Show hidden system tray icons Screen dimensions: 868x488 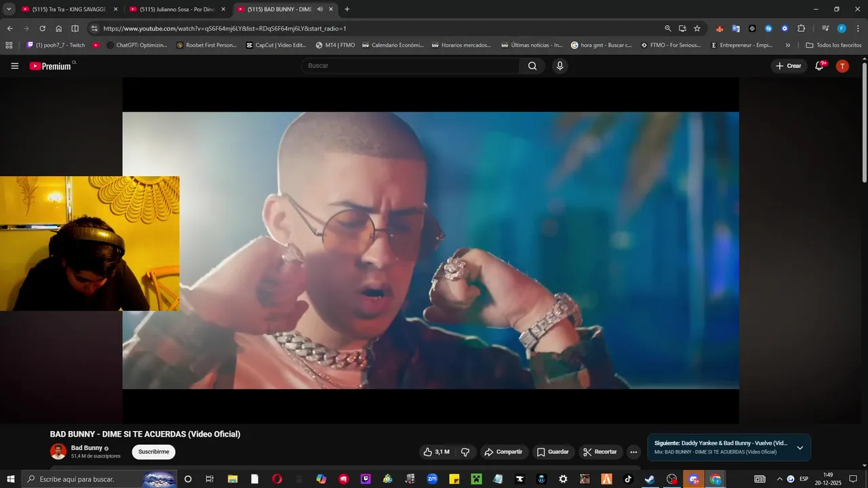(x=779, y=479)
